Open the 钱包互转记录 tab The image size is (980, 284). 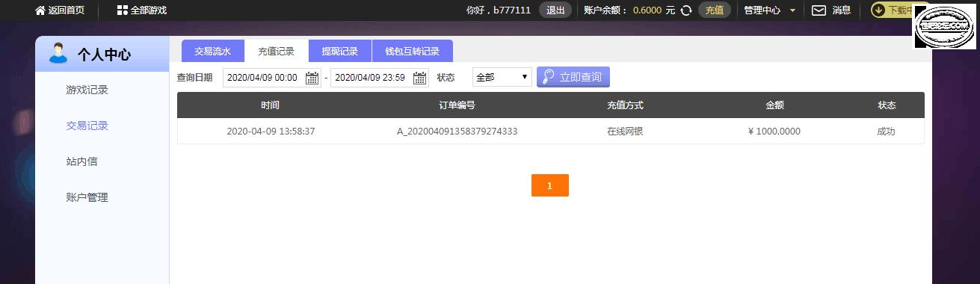pyautogui.click(x=412, y=52)
